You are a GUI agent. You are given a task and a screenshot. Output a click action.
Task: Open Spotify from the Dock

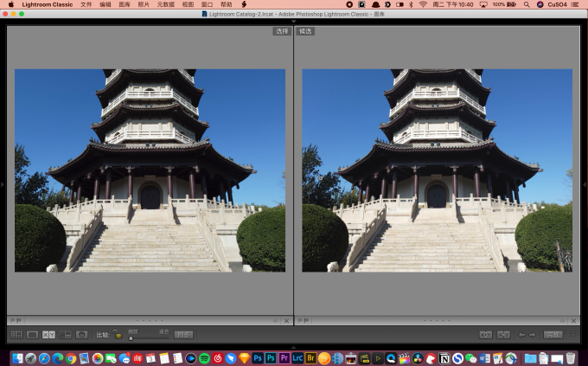click(x=204, y=358)
